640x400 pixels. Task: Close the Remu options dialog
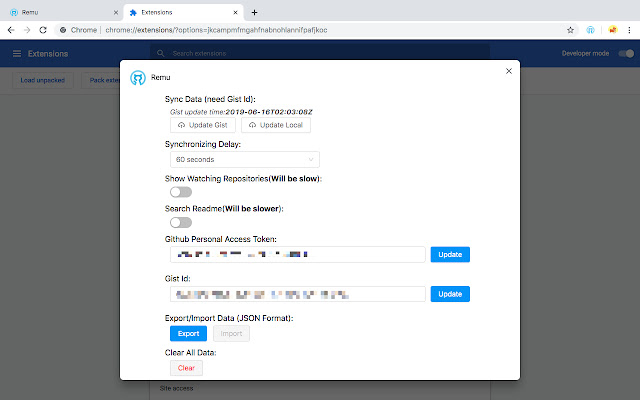[x=509, y=71]
